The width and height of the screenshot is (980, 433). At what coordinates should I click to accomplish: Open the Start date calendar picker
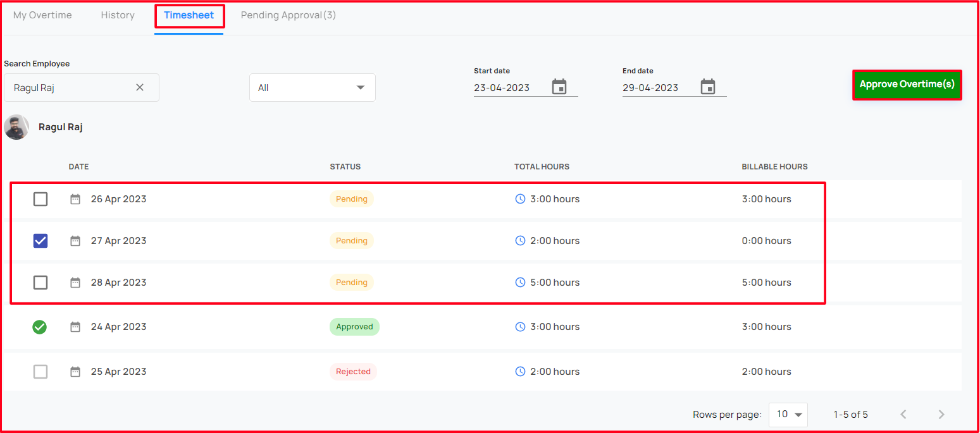click(559, 87)
